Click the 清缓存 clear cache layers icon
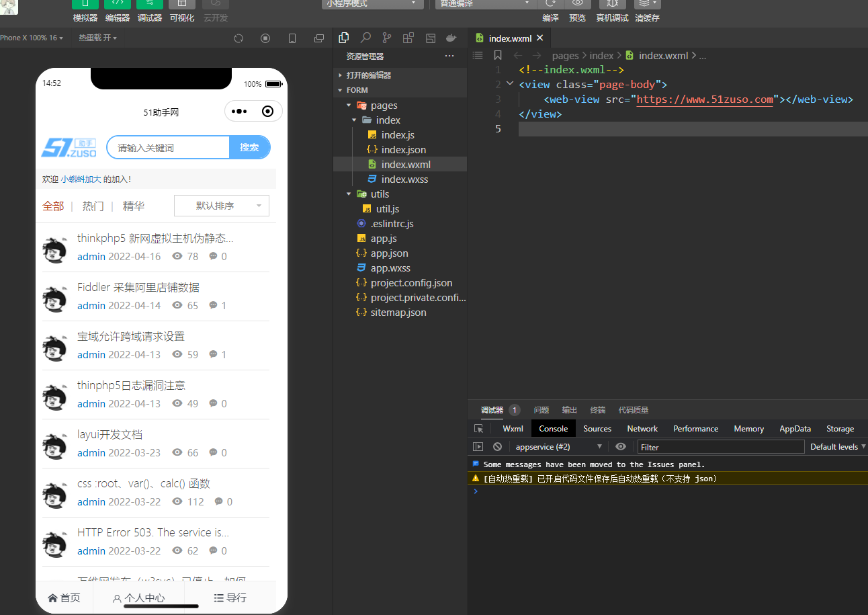The height and width of the screenshot is (615, 868). 648,3
